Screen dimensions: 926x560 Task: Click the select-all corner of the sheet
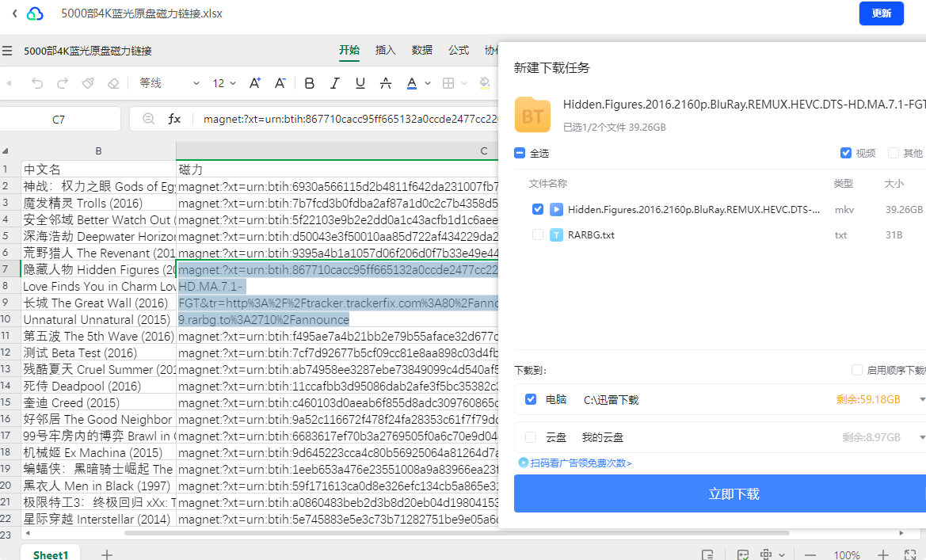click(6, 150)
